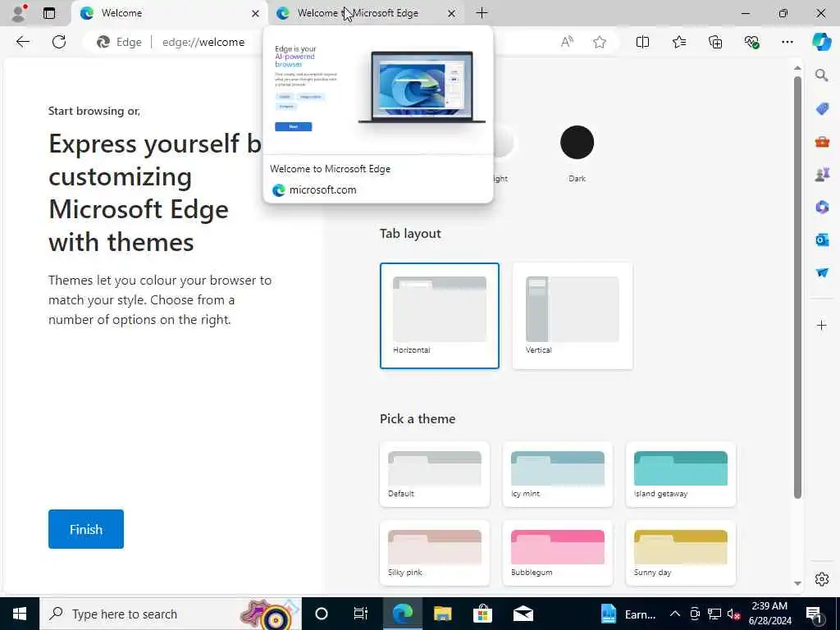This screenshot has width=840, height=630.
Task: Click the muted volume tray icon
Action: (734, 614)
